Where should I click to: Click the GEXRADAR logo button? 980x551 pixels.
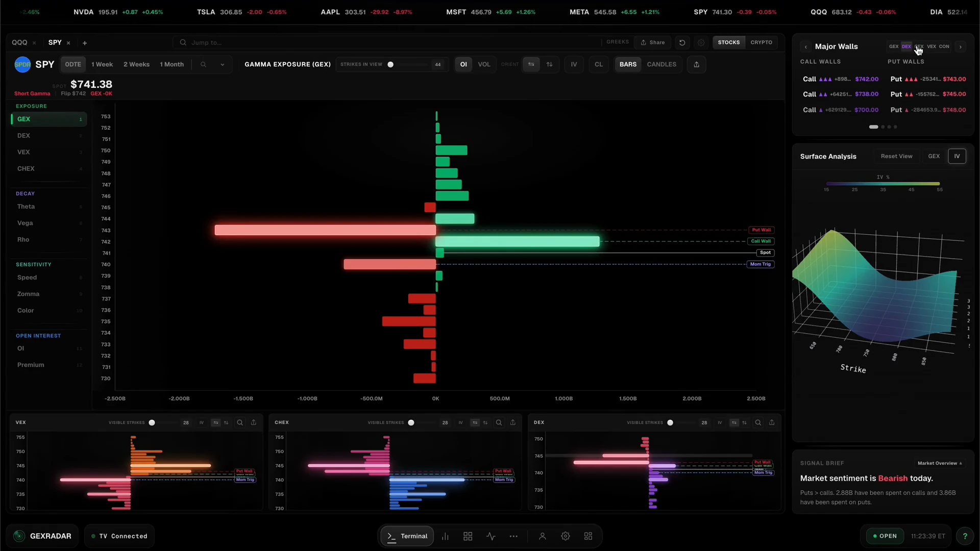coord(42,536)
